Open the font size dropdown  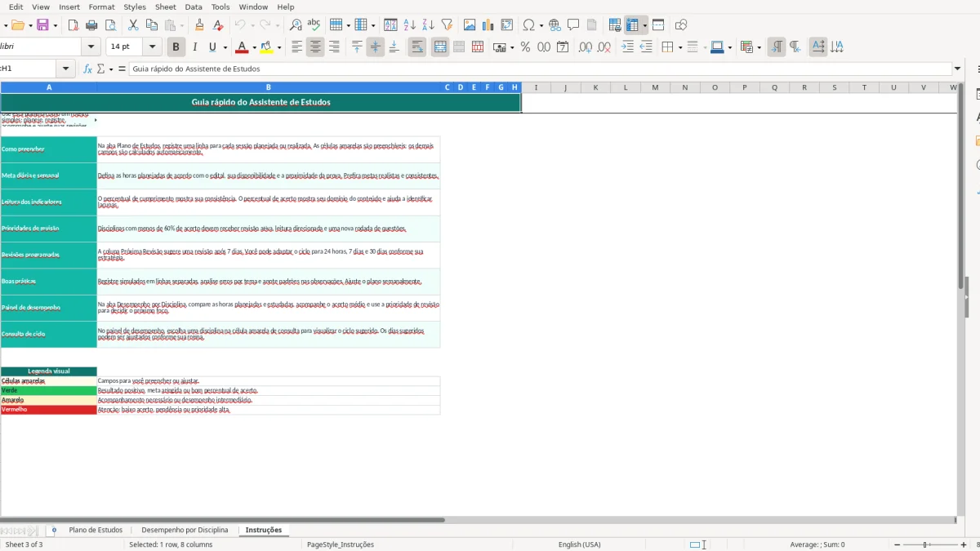pos(152,47)
